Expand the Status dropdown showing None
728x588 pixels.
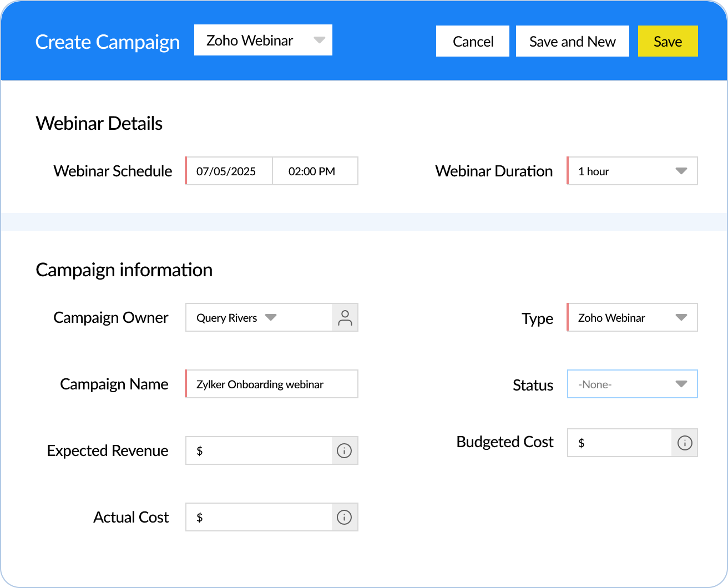click(681, 384)
